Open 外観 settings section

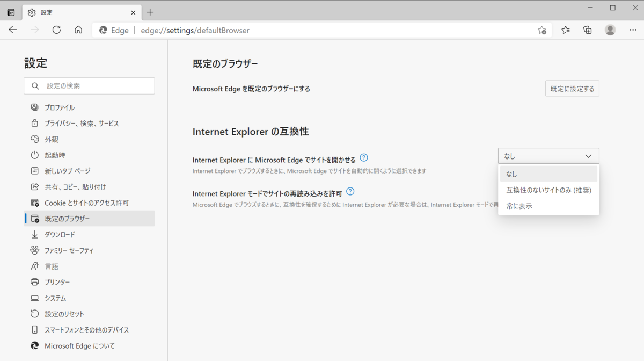click(x=89, y=139)
